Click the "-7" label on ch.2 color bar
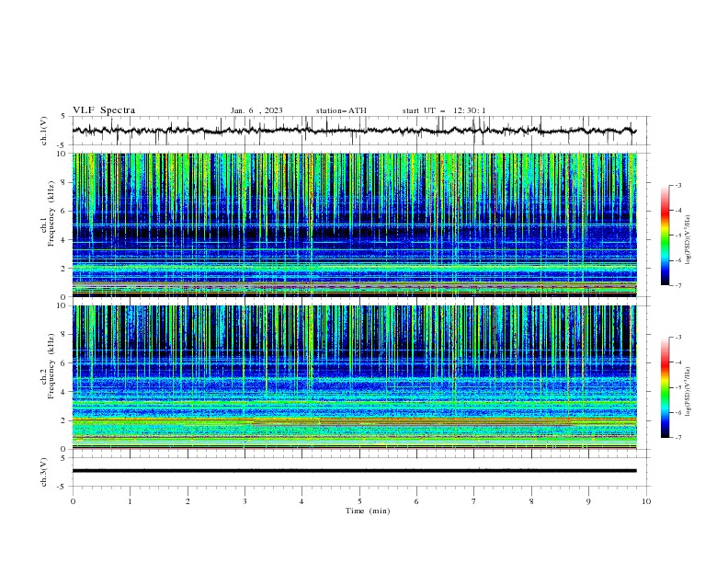 coord(678,437)
